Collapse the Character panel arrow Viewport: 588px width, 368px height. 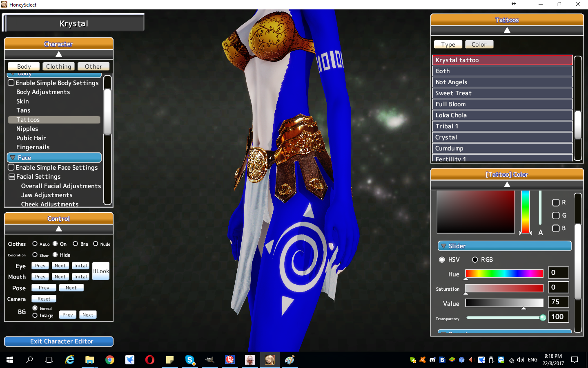coord(59,54)
